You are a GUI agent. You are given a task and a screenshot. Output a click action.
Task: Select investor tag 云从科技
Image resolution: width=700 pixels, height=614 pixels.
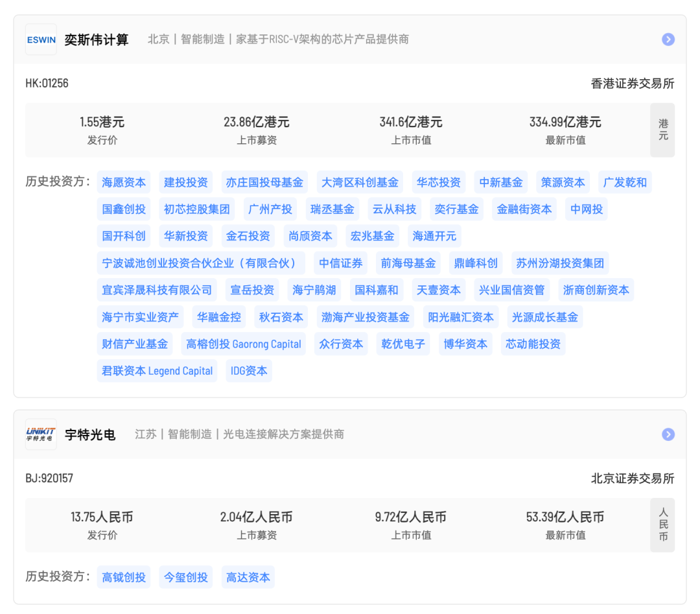(x=394, y=209)
